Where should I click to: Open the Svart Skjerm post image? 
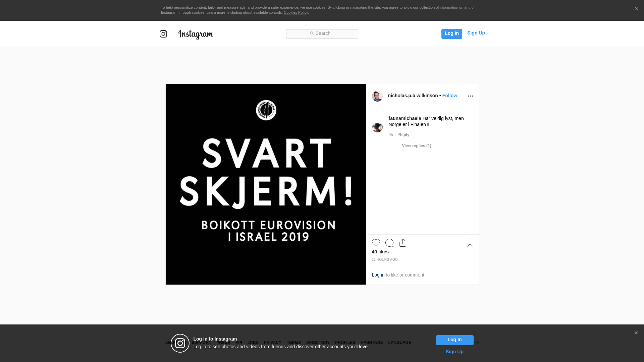(266, 184)
